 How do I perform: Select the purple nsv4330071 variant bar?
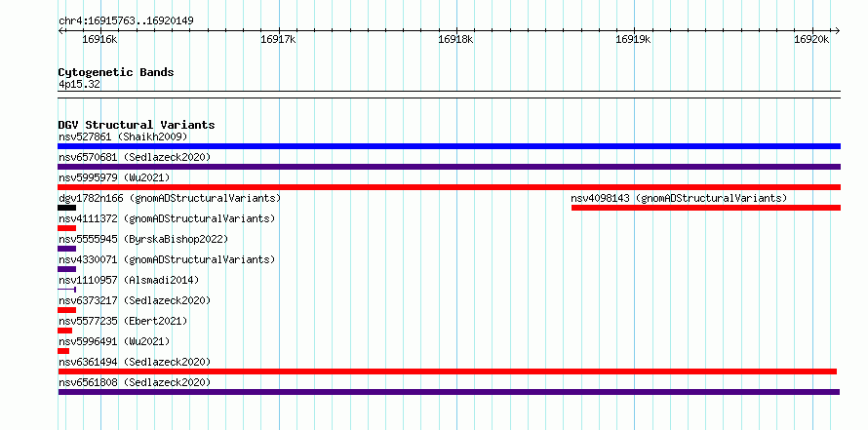click(x=66, y=269)
